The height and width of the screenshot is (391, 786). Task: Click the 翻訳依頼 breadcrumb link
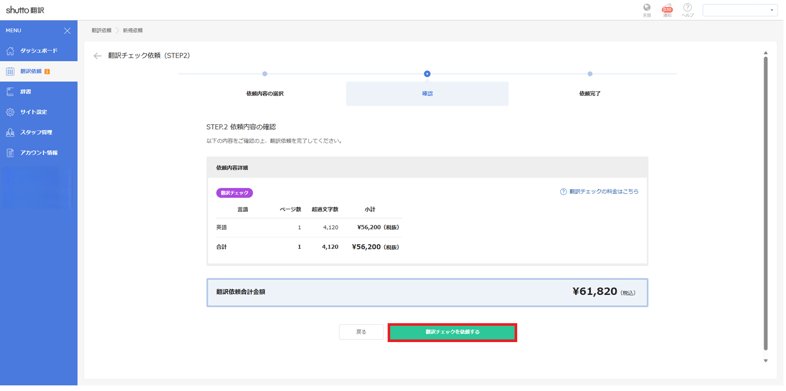[101, 31]
